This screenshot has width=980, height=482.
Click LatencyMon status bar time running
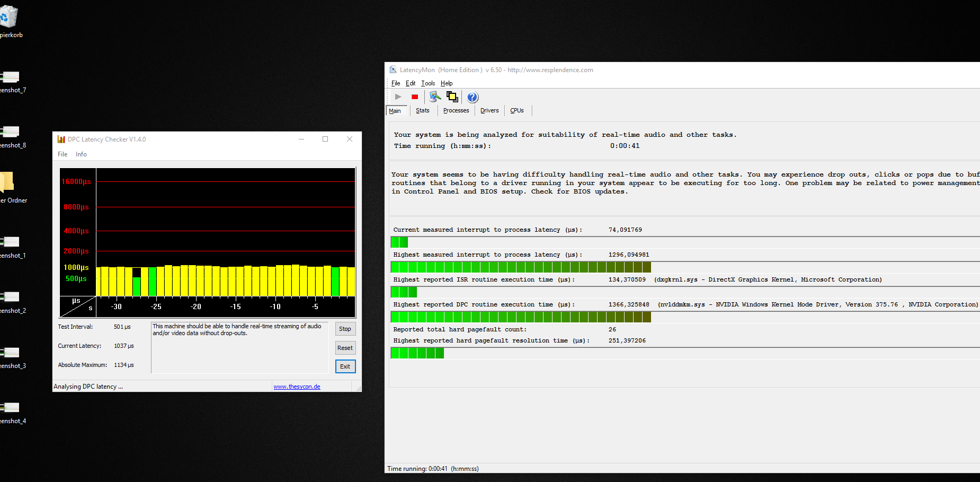(x=433, y=469)
